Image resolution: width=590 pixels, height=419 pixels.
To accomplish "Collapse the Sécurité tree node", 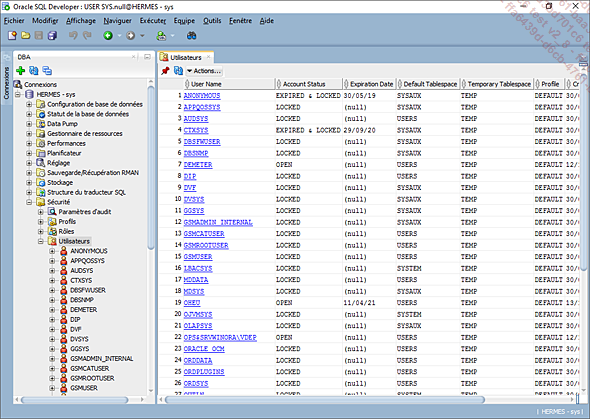I will tap(29, 202).
